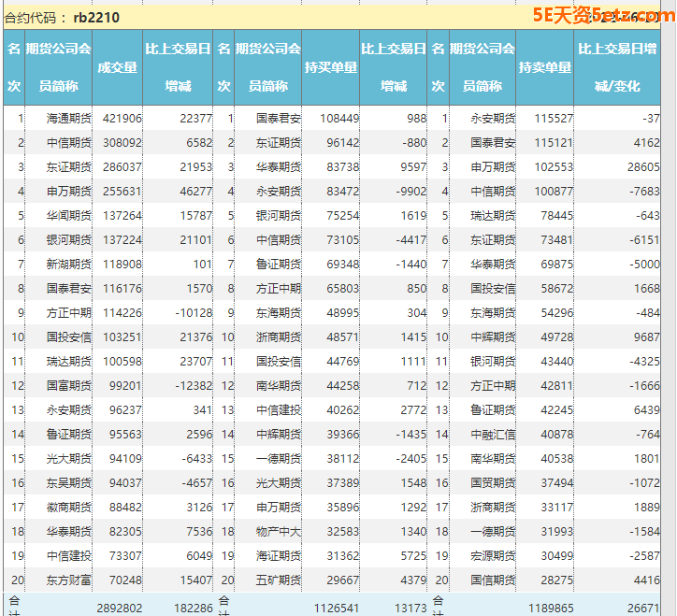Click change value 22377
Viewport: 677px width, 616px height.
pos(196,119)
